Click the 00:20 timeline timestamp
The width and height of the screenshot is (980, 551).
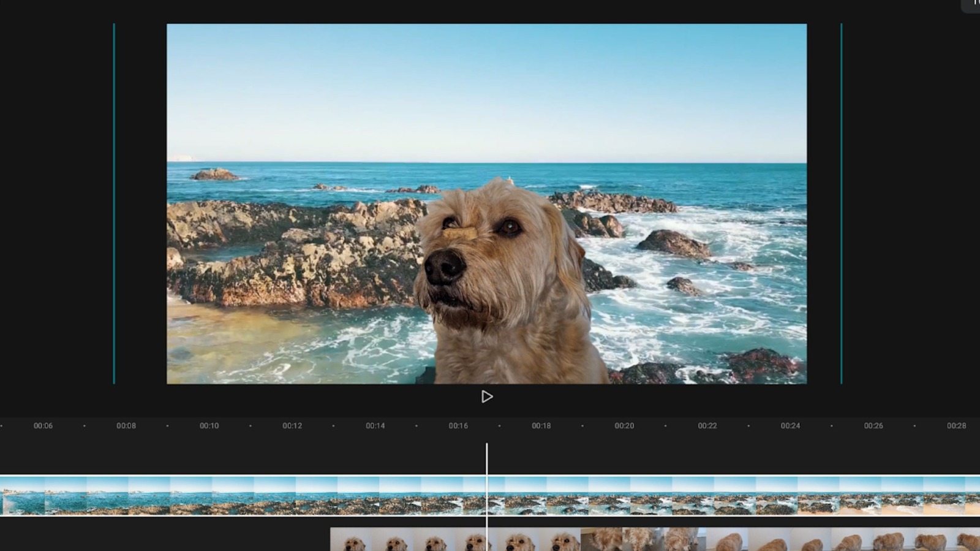pos(624,425)
